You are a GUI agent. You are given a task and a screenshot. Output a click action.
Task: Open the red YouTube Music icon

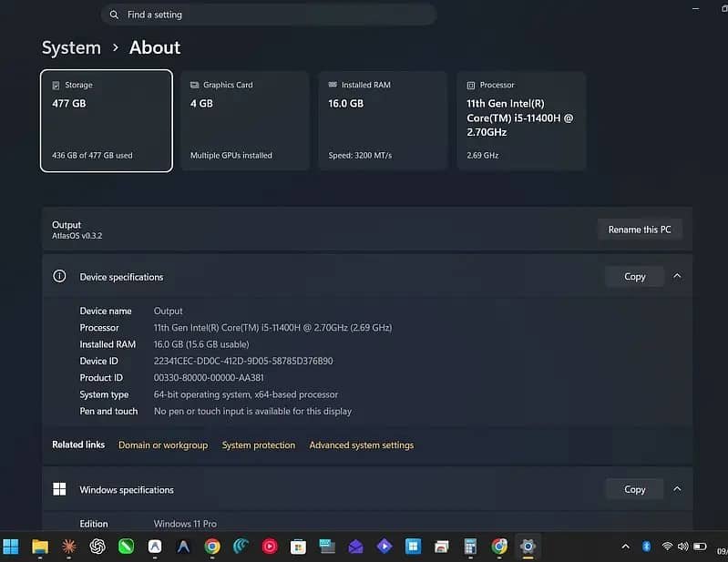(x=270, y=547)
